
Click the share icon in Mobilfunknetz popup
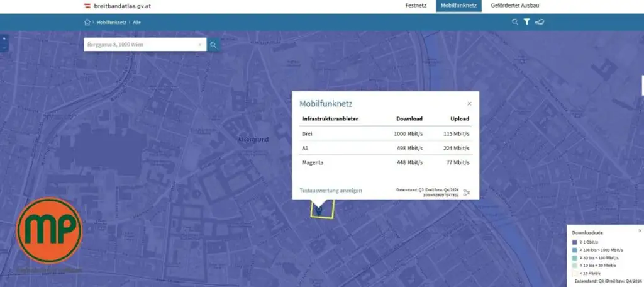(467, 193)
